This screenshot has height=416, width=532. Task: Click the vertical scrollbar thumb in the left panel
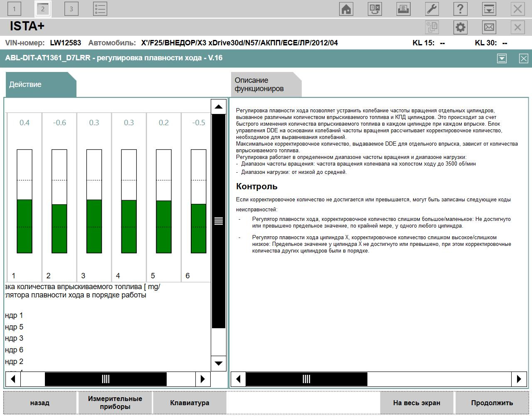point(219,221)
